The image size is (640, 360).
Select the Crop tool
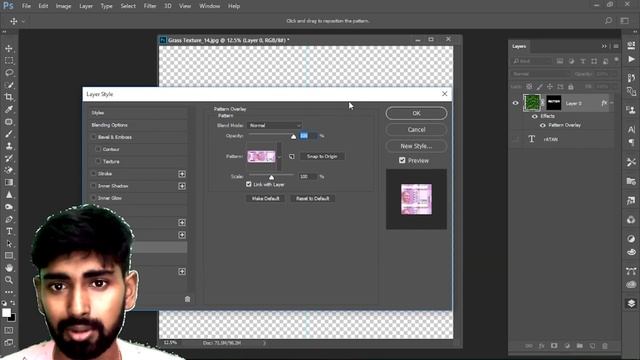click(9, 97)
